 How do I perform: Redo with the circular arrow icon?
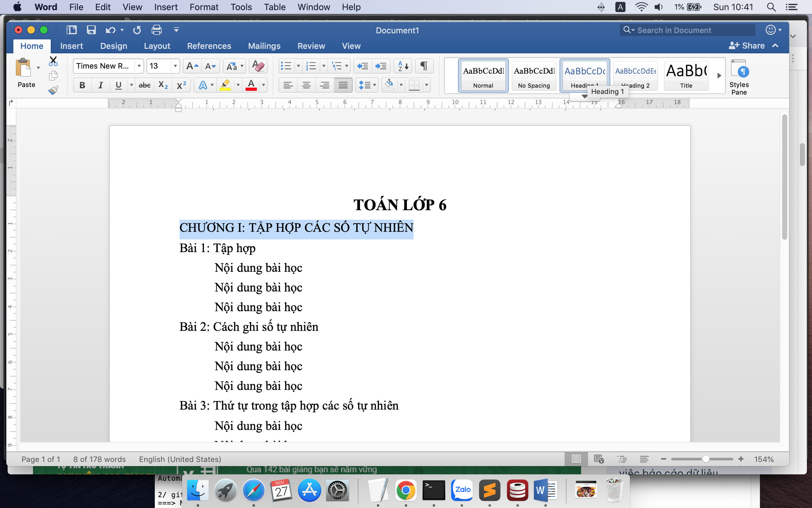[137, 30]
